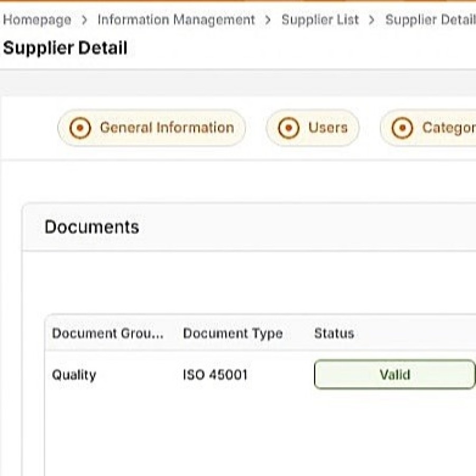The height and width of the screenshot is (476, 476).
Task: Go to Homepage via breadcrumb
Action: 37,21
